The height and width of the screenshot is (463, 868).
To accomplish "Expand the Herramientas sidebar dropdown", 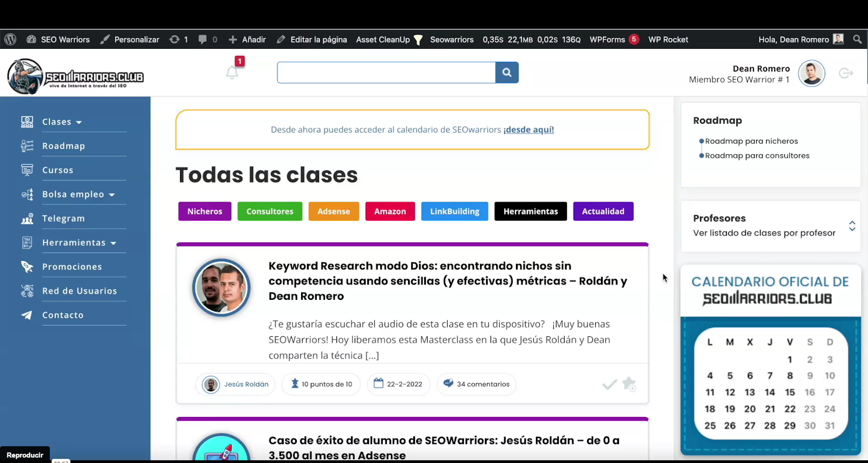I will point(79,243).
